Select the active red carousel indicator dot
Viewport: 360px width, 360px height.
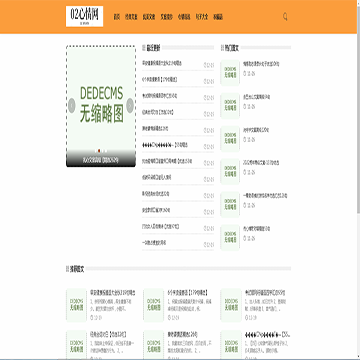point(99,151)
